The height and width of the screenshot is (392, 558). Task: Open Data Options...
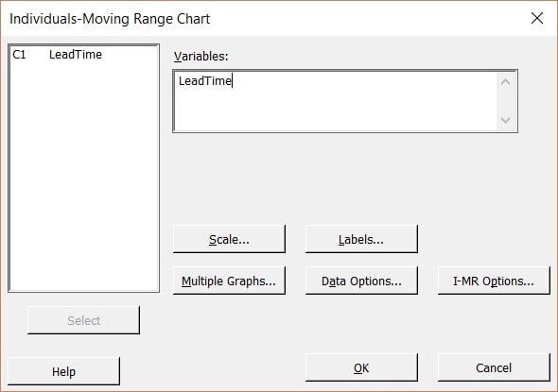point(361,281)
